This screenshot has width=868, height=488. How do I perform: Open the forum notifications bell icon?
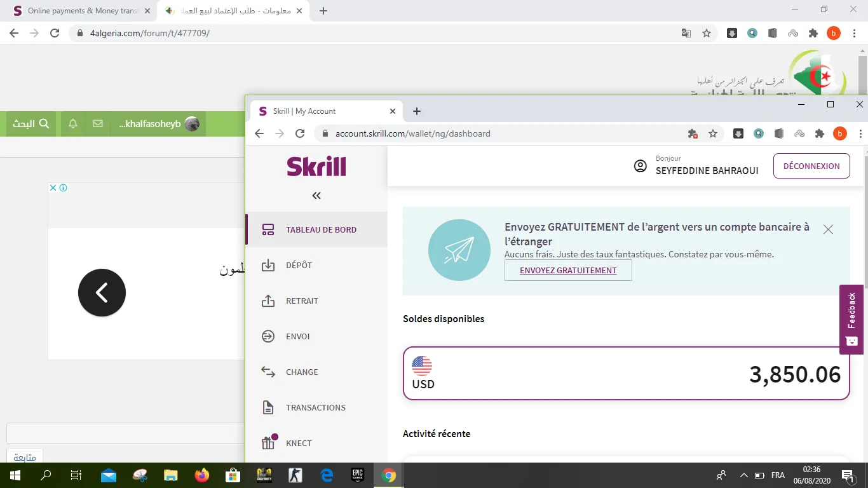(73, 124)
